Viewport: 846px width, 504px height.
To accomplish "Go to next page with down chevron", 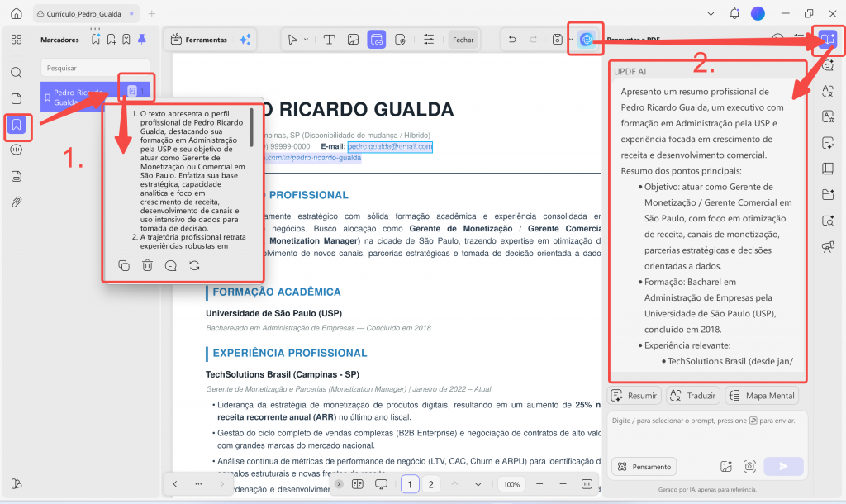I will point(478,484).
